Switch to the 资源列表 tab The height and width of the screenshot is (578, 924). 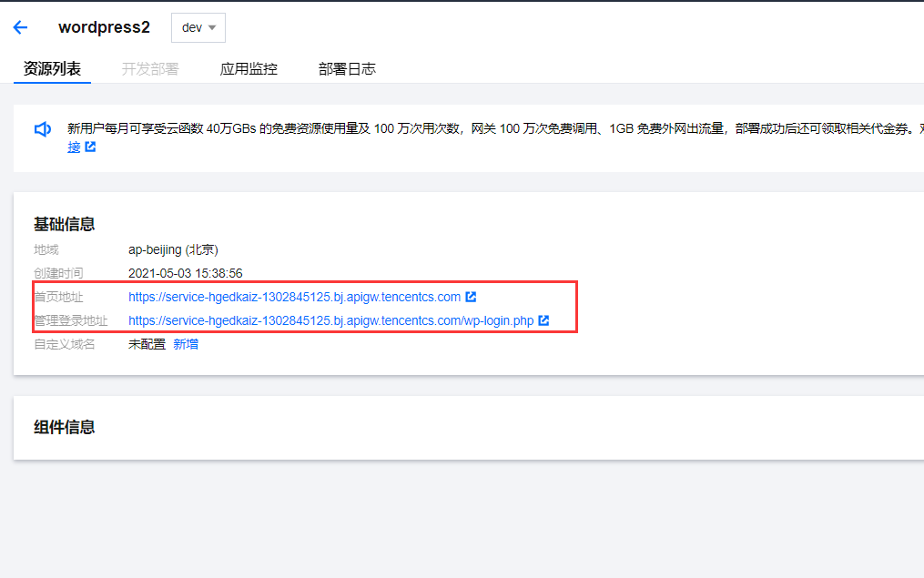point(52,69)
